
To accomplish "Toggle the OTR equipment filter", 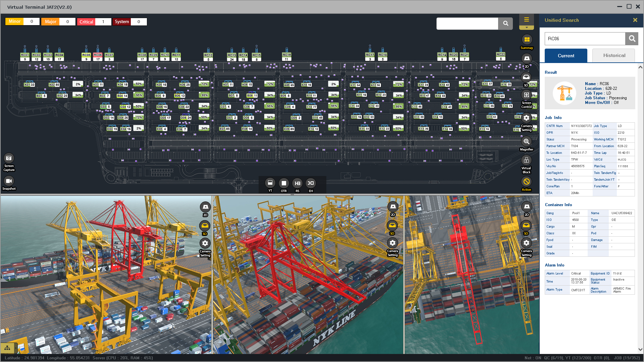I will point(284,183).
